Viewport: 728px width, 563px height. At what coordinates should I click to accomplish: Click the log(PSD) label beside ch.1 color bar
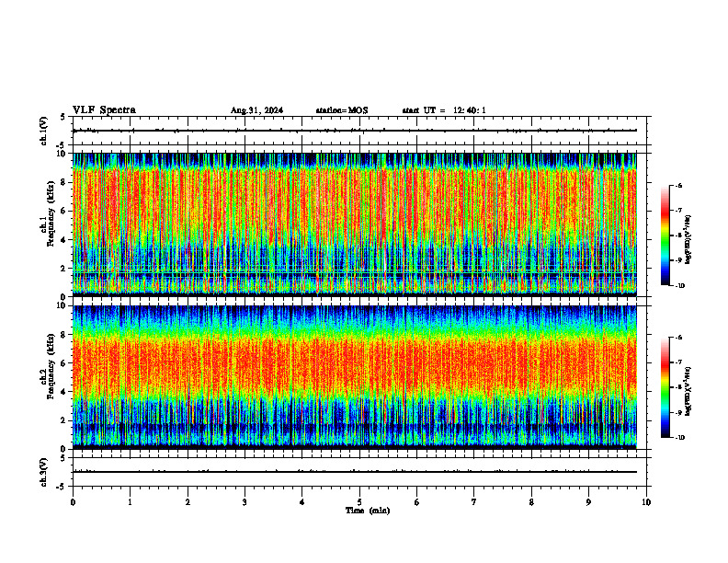(688, 239)
